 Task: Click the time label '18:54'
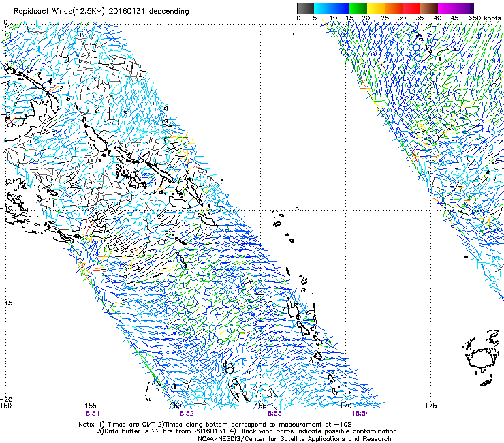[361, 414]
